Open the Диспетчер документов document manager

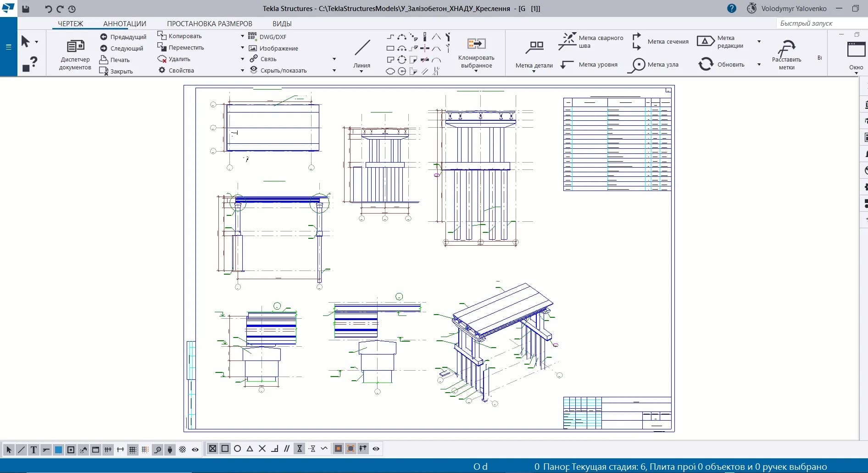click(x=75, y=54)
